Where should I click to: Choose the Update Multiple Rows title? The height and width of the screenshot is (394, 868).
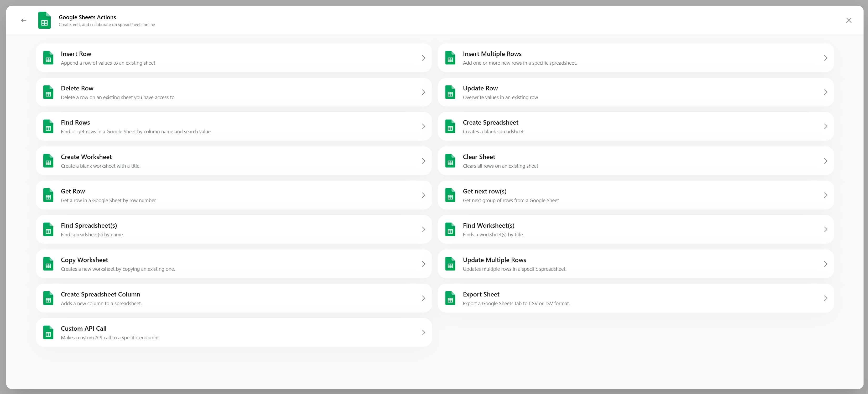coord(494,260)
